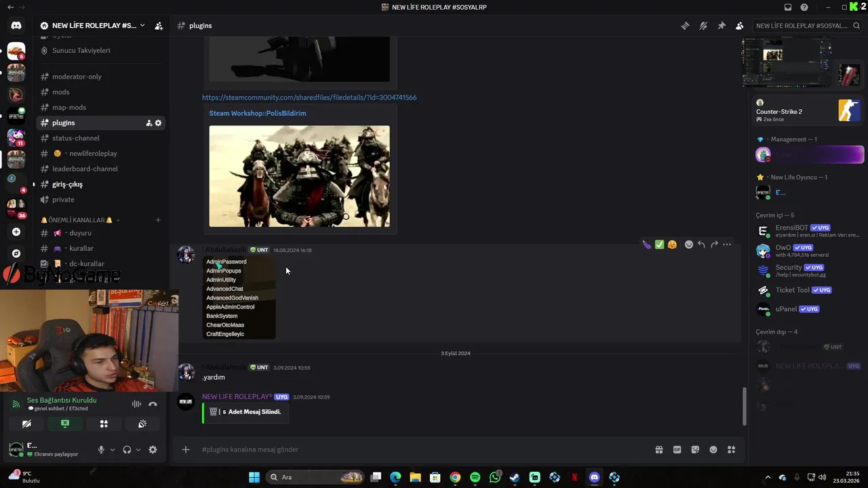Click add reaction icon on message toolbar
The width and height of the screenshot is (868, 488).
pyautogui.click(x=688, y=245)
